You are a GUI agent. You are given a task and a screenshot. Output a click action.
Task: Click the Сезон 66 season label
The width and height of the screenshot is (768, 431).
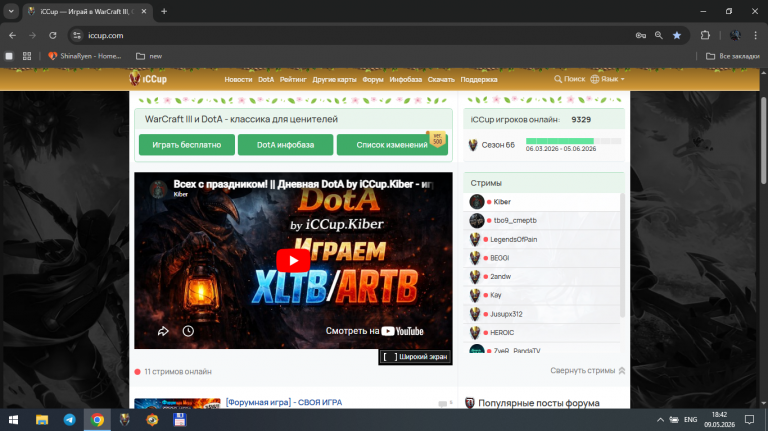coord(498,145)
